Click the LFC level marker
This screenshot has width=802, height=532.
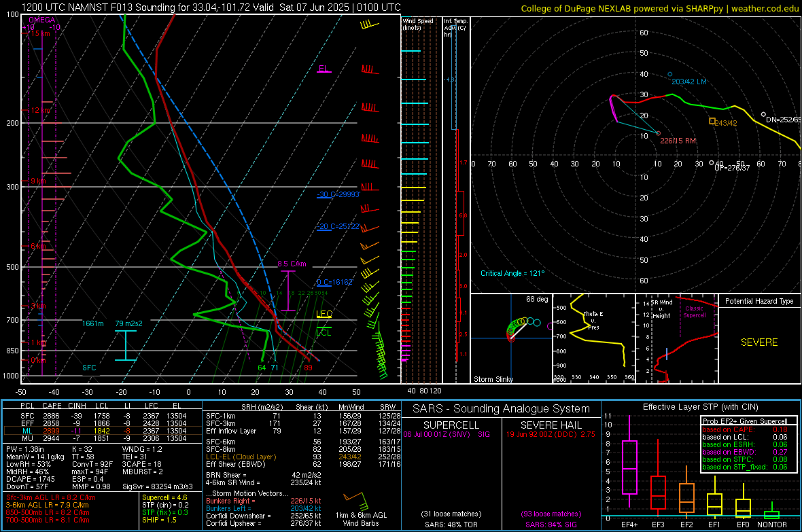point(324,314)
